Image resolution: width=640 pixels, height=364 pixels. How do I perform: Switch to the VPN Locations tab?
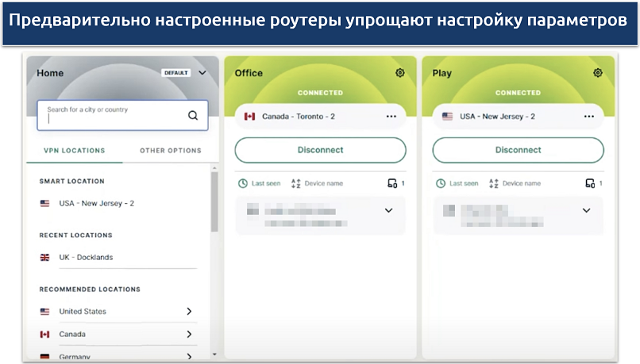pyautogui.click(x=73, y=151)
